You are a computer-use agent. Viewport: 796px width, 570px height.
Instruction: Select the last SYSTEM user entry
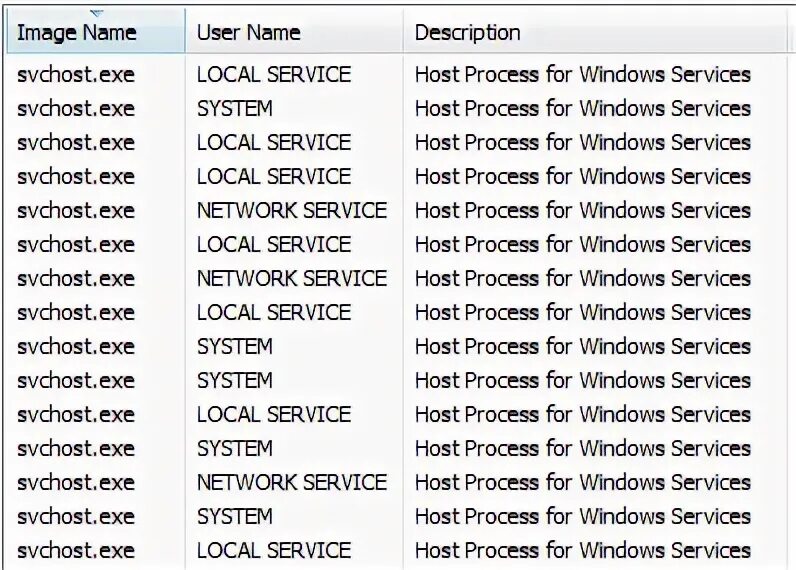coord(234,516)
